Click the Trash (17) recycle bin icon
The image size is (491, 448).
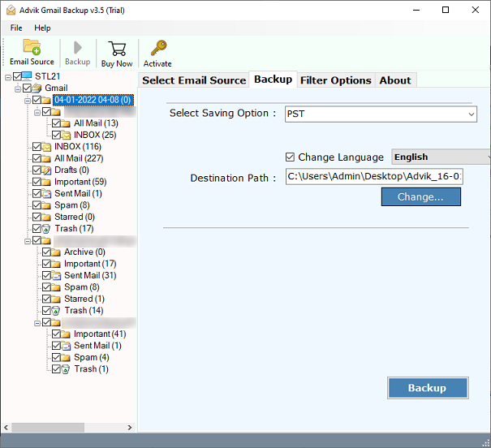pyautogui.click(x=46, y=229)
